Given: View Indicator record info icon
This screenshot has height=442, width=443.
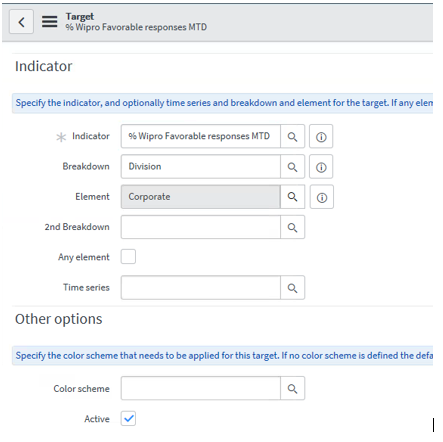Looking at the screenshot, I should [321, 136].
